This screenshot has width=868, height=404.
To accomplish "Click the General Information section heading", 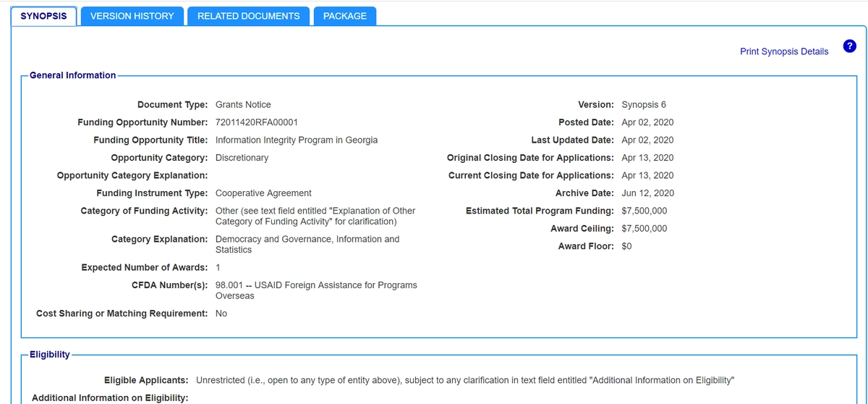I will pos(72,75).
